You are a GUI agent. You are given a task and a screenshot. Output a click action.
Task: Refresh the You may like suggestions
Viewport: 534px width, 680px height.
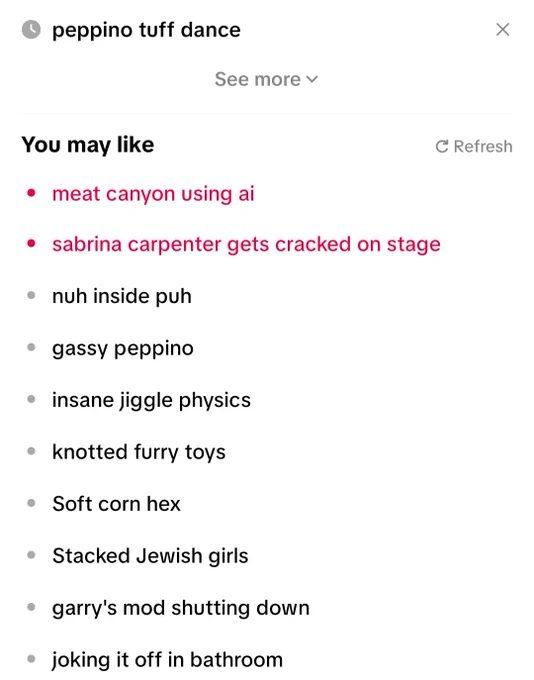point(474,147)
